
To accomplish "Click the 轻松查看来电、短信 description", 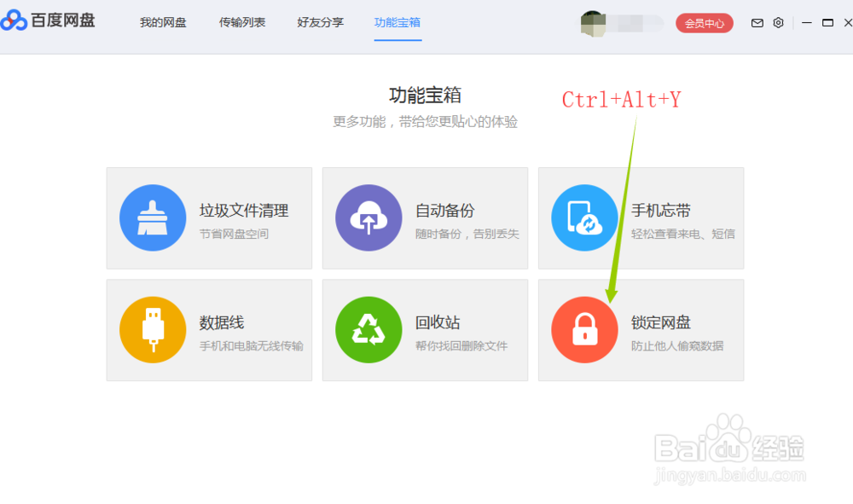I will pos(683,234).
